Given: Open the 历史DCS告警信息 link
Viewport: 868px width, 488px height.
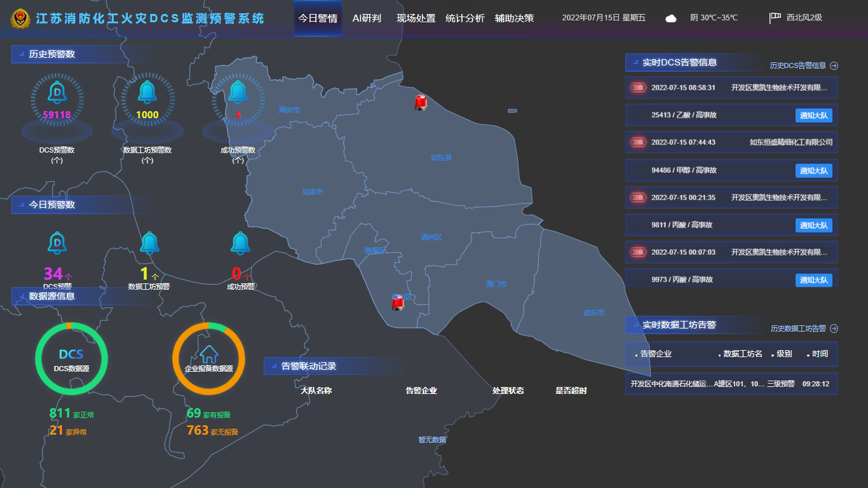Looking at the screenshot, I should coord(797,65).
